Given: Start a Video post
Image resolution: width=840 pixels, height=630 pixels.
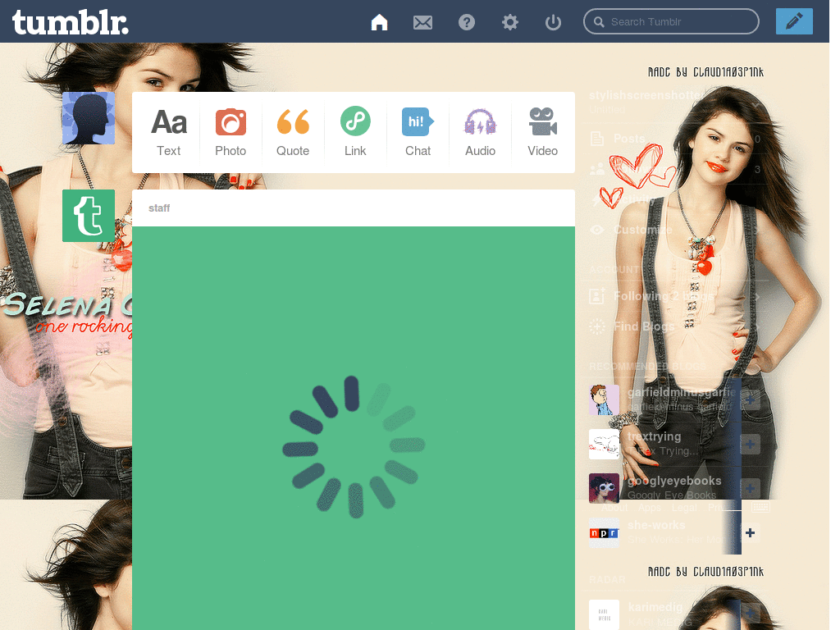Looking at the screenshot, I should [542, 131].
